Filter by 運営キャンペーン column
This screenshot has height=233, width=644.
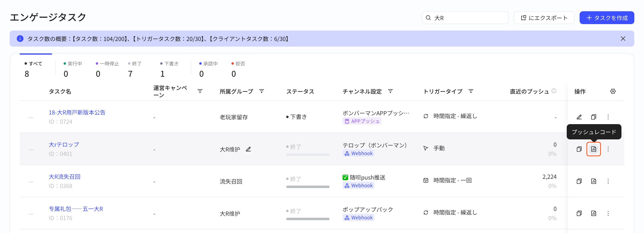click(x=200, y=91)
